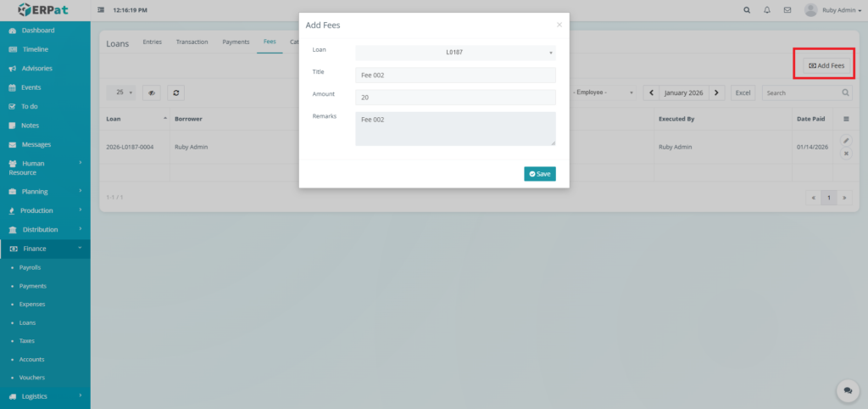
Task: Expand Production sidebar menu
Action: click(x=45, y=210)
